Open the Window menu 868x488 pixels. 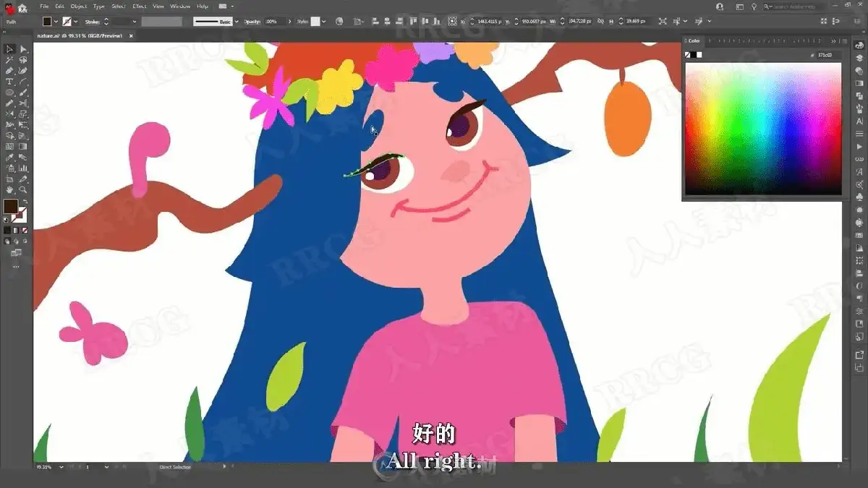180,7
